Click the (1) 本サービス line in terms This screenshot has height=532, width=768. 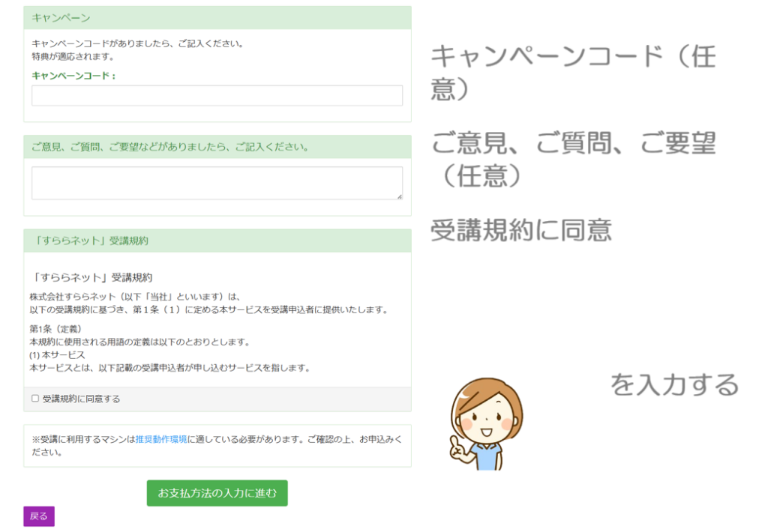tap(58, 355)
